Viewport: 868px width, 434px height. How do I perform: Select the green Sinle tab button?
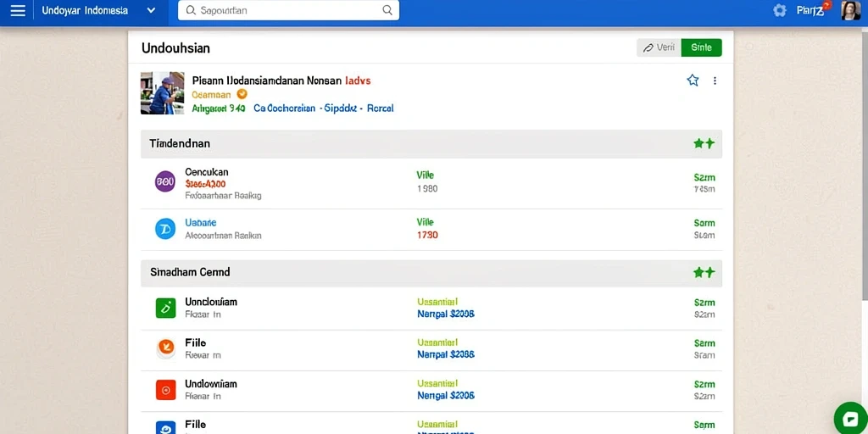click(701, 47)
